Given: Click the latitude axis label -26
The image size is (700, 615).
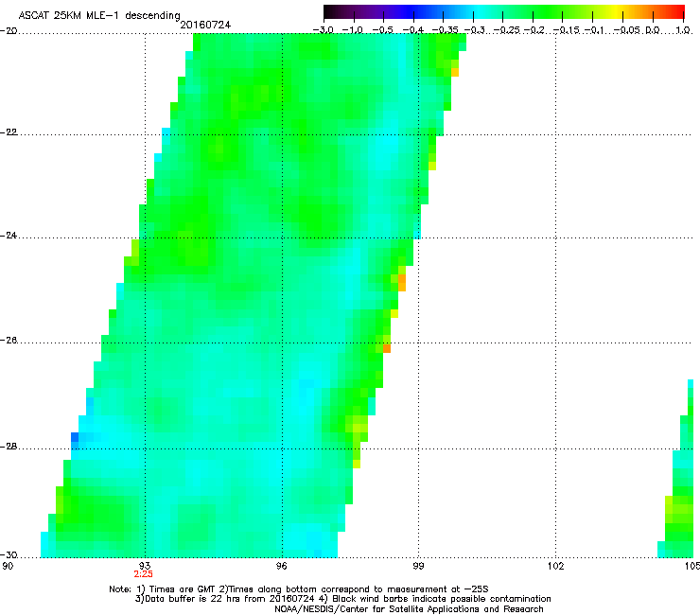Looking at the screenshot, I should click(9, 341).
